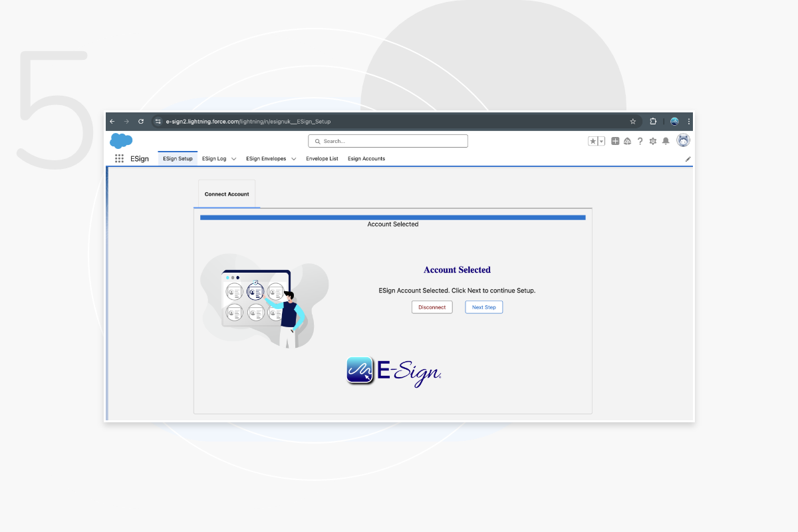Open the browser extensions puzzle icon

click(x=653, y=122)
